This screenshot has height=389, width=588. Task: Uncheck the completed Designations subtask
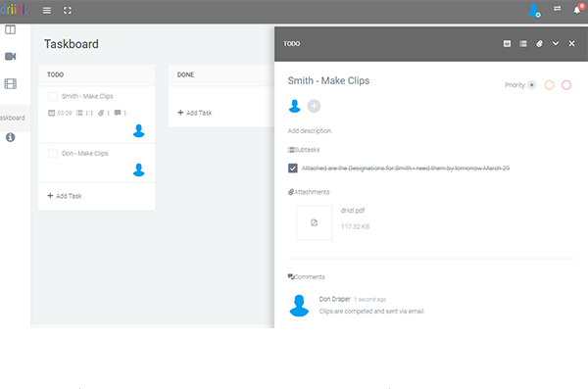[293, 169]
